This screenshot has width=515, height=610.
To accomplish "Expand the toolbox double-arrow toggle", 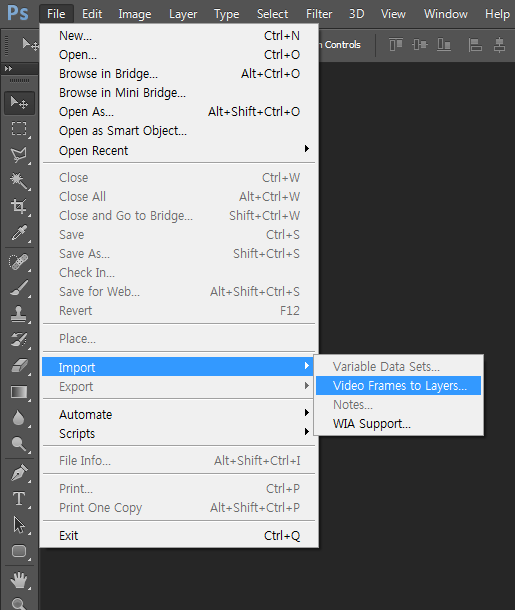I will pyautogui.click(x=8, y=68).
